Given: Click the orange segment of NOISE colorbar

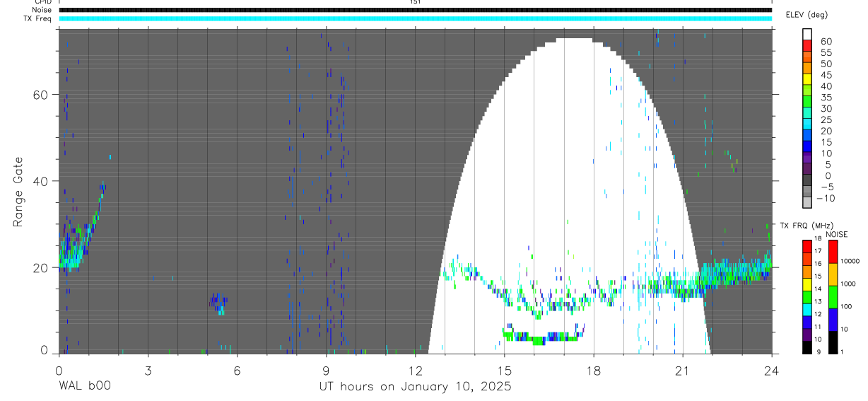Looking at the screenshot, I should (832, 274).
